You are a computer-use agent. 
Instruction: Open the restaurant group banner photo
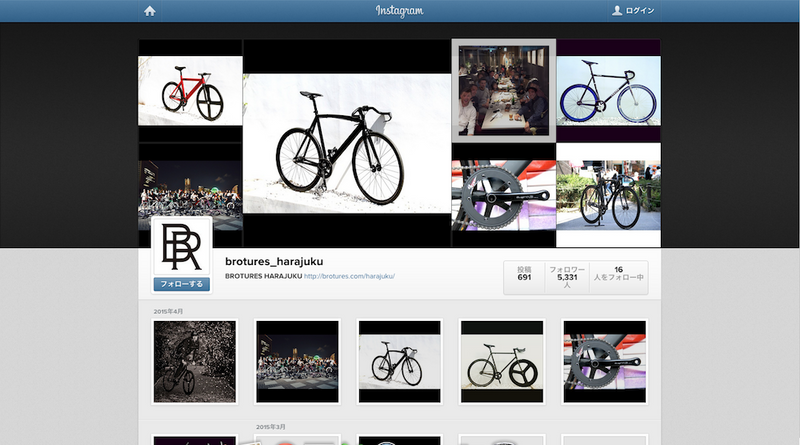click(x=503, y=90)
